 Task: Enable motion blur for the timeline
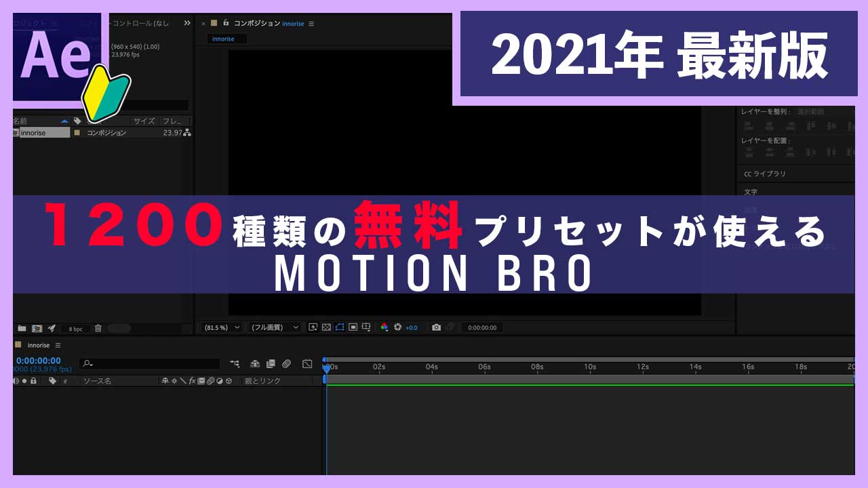[286, 364]
